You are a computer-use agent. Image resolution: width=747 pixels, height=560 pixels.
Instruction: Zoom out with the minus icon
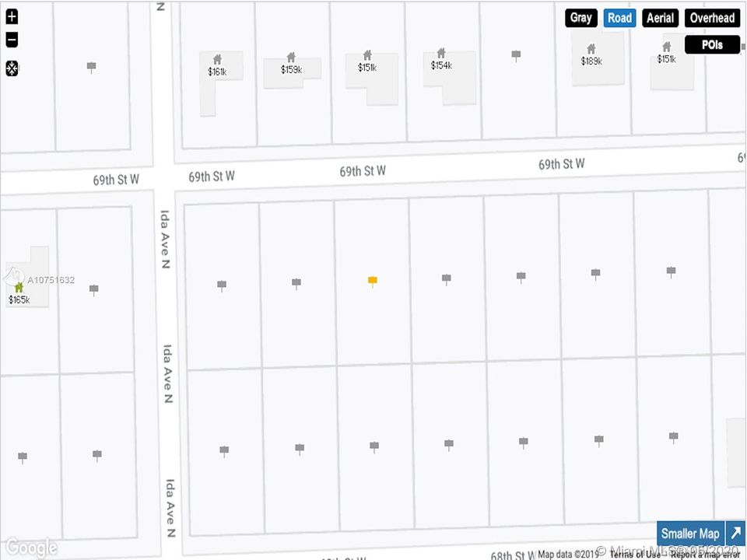point(12,40)
